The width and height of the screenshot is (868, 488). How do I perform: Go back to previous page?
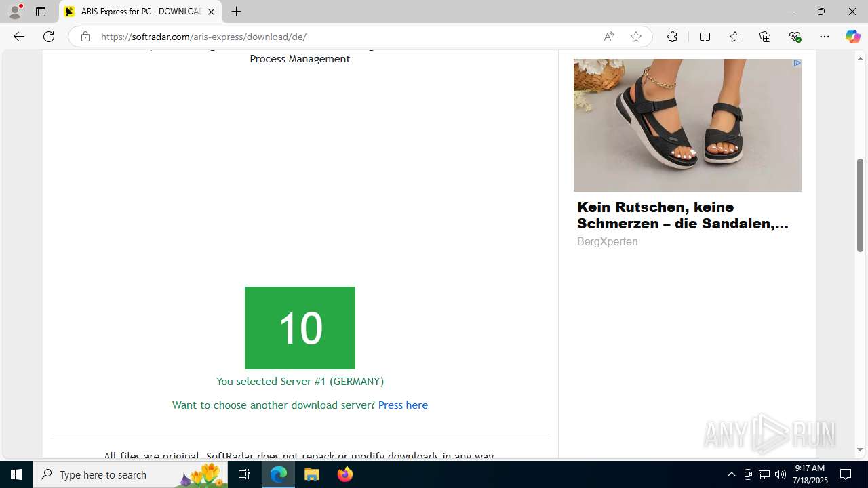19,37
